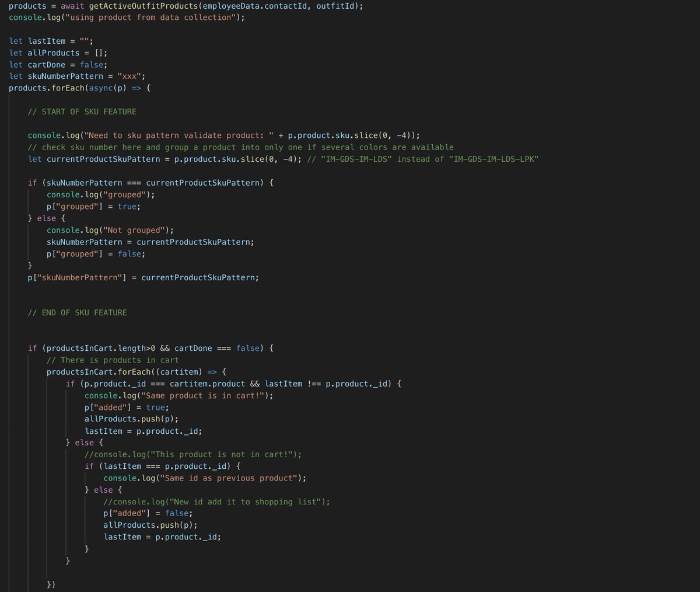Click p["grouped"] = false assignment
700x592 pixels.
click(x=96, y=254)
